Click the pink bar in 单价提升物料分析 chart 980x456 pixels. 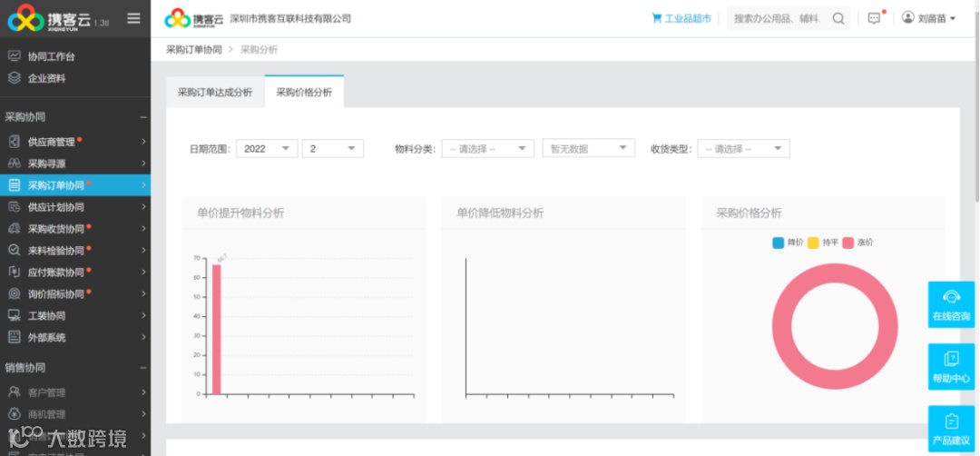pyautogui.click(x=216, y=330)
